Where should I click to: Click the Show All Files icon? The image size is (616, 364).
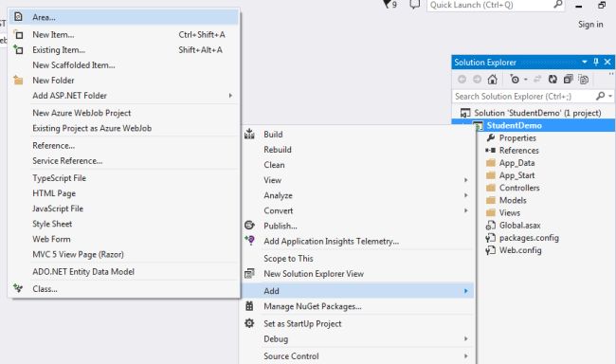[584, 80]
